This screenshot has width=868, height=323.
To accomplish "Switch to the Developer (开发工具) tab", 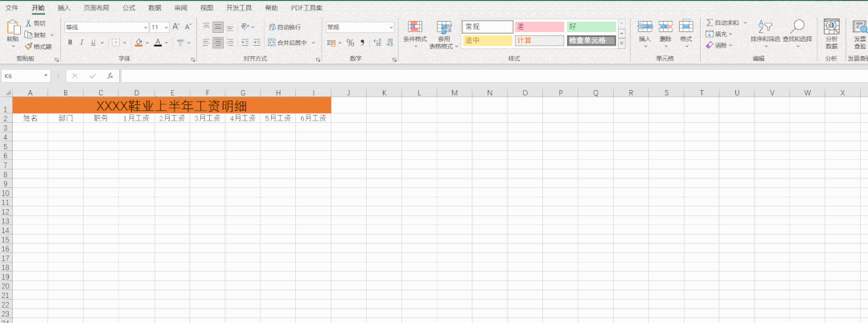I will pyautogui.click(x=239, y=8).
